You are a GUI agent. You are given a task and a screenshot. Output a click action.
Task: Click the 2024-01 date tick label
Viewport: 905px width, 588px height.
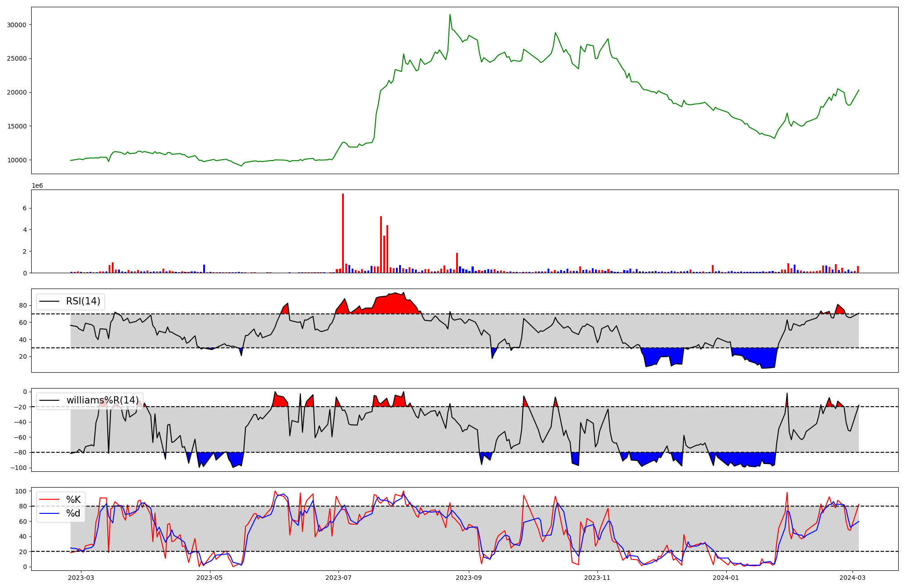[x=726, y=578]
